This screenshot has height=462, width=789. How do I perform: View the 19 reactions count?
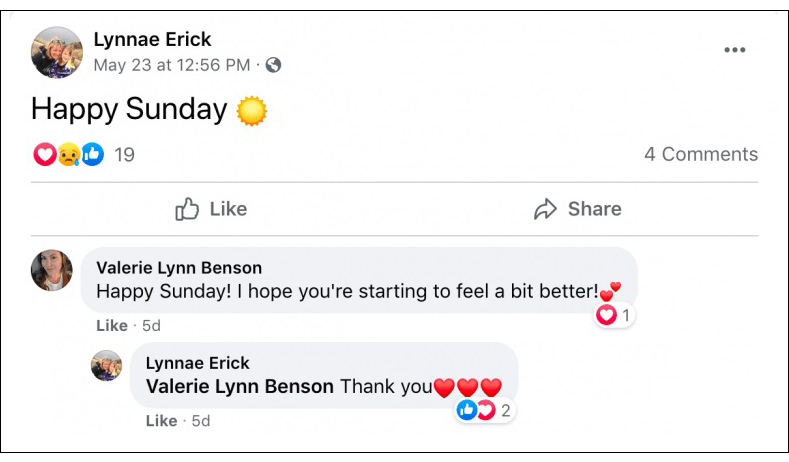[124, 154]
